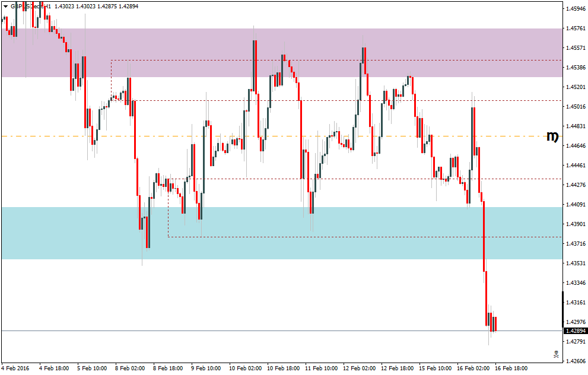Image resolution: width=588 pixels, height=375 pixels.
Task: Click the H1 timeframe label in chart title
Action: tap(47, 7)
